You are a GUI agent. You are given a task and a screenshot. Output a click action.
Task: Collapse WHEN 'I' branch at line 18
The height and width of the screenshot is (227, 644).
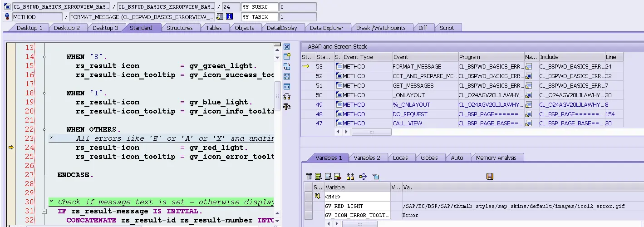(44, 93)
